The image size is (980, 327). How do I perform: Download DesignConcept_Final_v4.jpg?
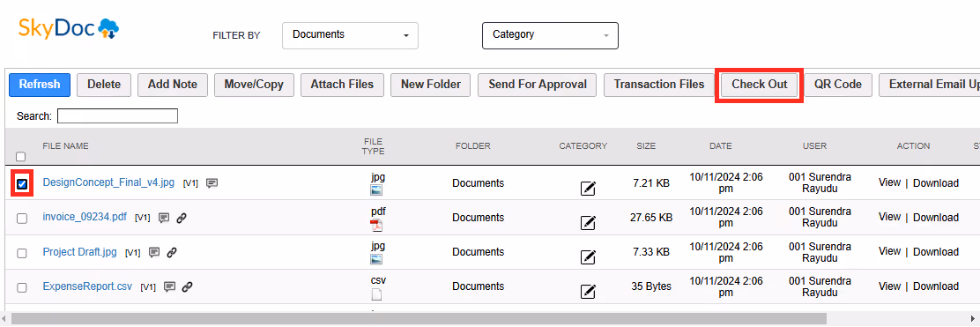click(x=936, y=183)
